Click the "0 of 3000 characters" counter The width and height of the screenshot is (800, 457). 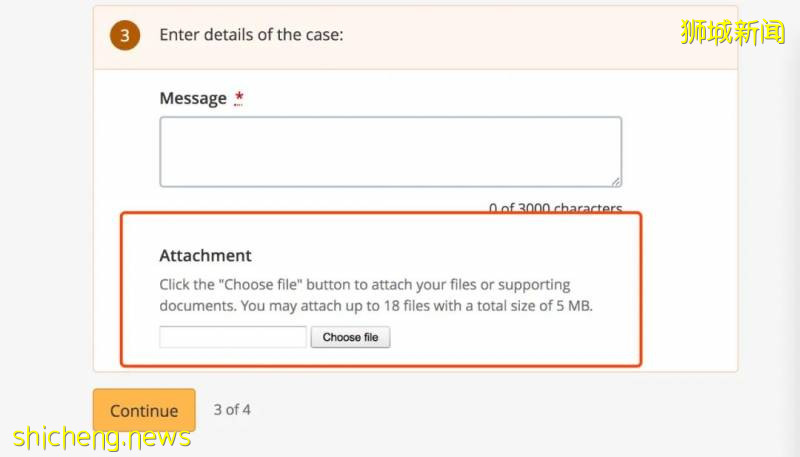[x=555, y=208]
